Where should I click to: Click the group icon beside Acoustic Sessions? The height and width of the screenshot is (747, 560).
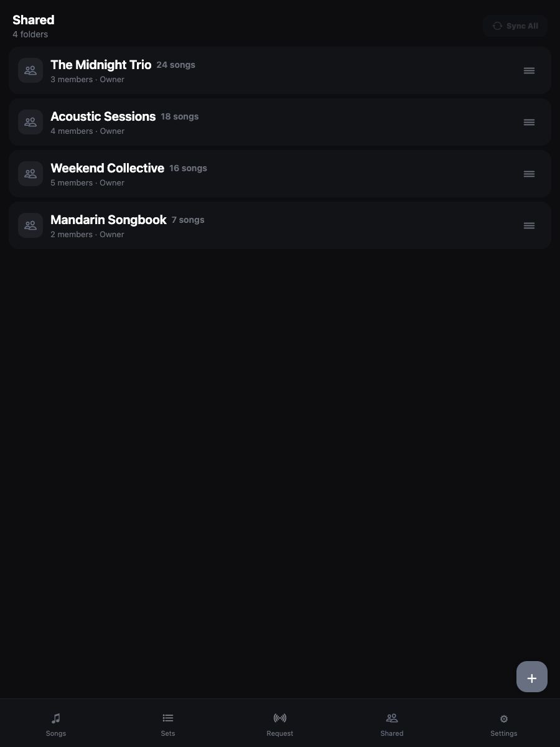click(30, 122)
